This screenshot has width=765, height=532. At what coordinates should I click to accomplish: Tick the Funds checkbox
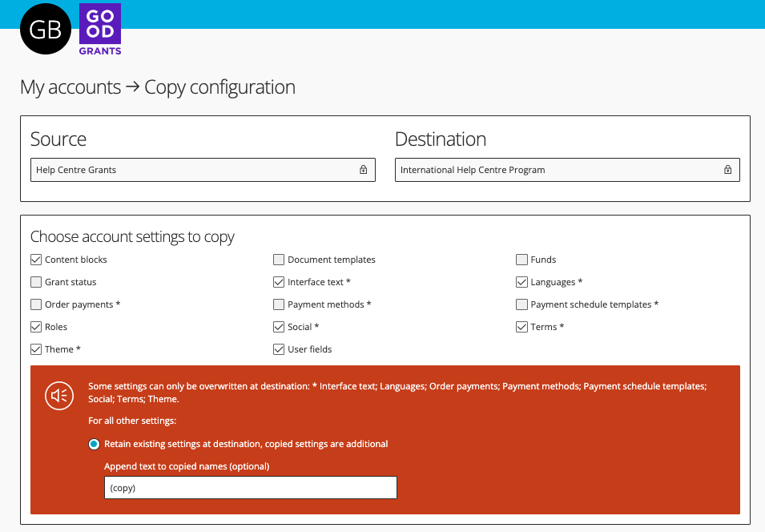click(521, 260)
